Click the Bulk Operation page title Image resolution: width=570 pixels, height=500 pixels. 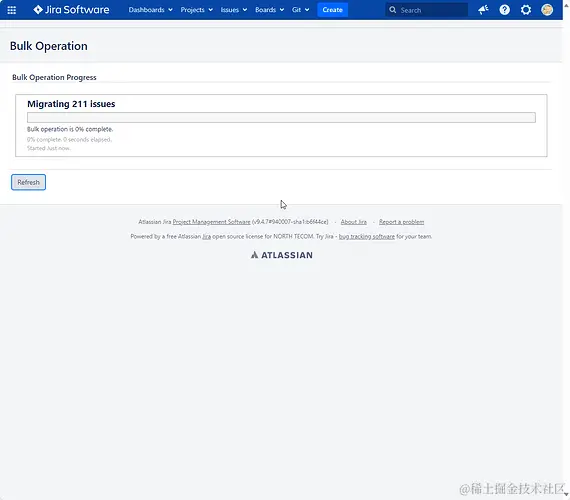pos(49,46)
